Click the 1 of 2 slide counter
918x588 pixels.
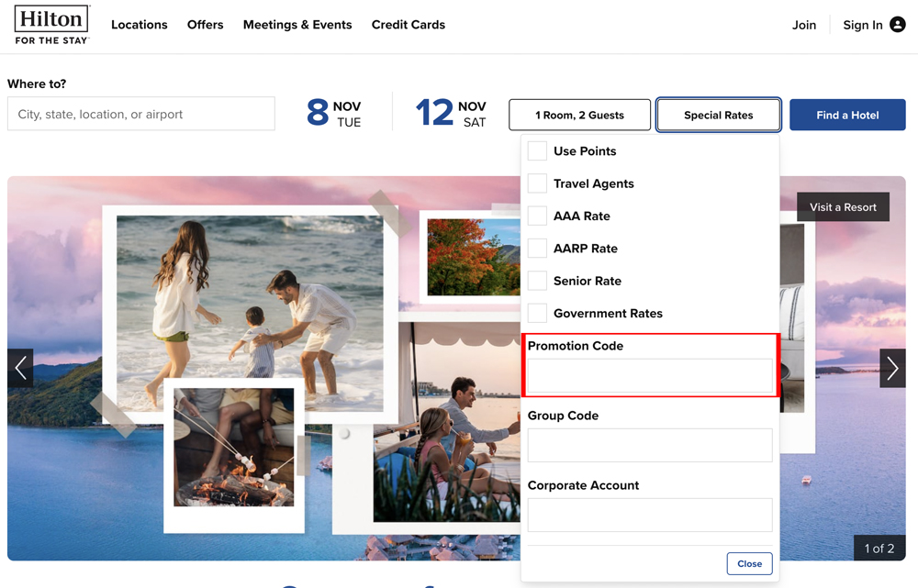coord(879,549)
